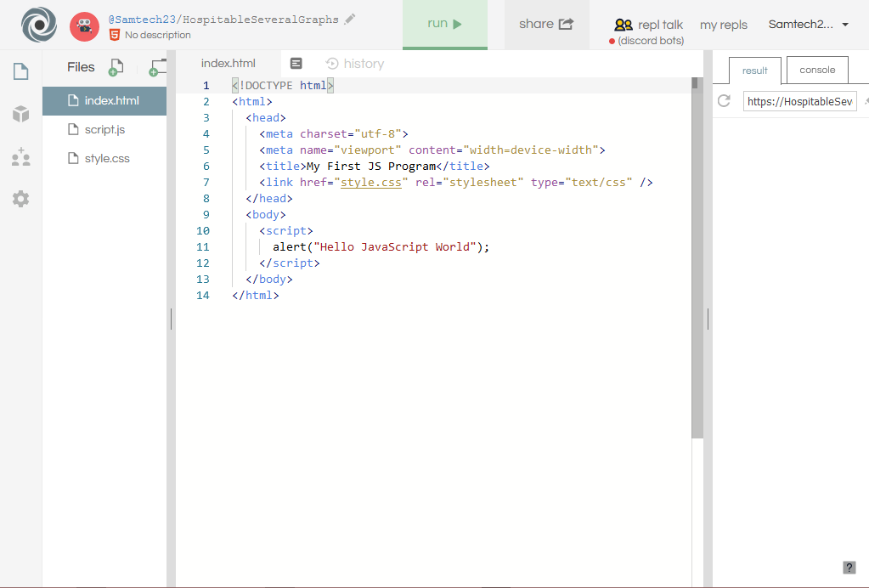Select the index.html editor tab
The image size is (869, 588).
tap(229, 64)
